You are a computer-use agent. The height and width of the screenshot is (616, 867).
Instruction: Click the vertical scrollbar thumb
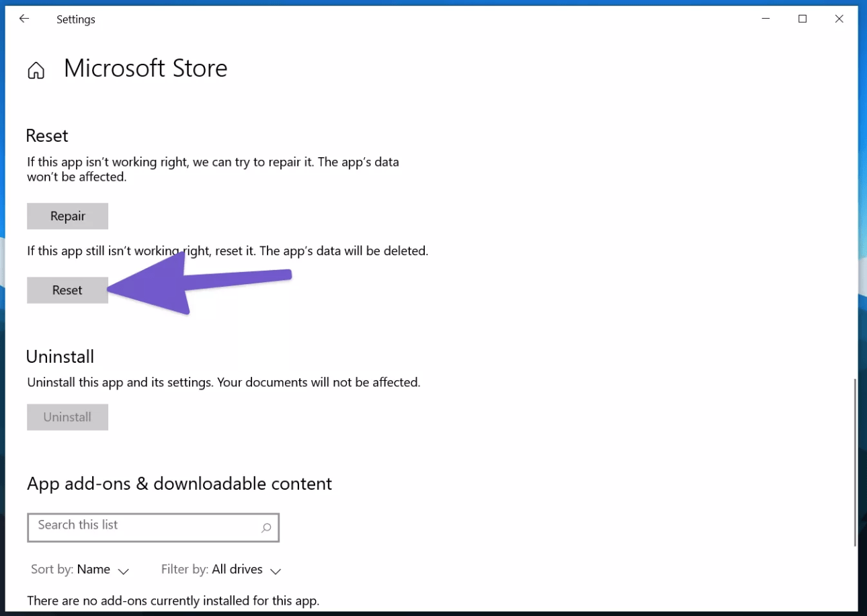854,462
